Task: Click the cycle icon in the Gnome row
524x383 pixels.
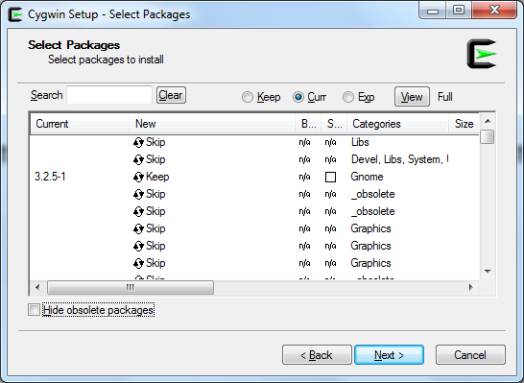Action: tap(138, 177)
